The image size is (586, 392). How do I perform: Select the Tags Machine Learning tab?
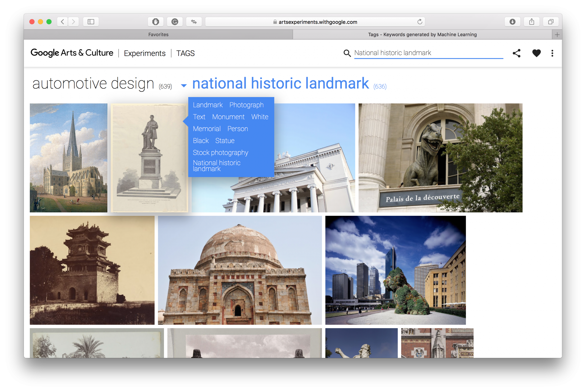pyautogui.click(x=422, y=35)
